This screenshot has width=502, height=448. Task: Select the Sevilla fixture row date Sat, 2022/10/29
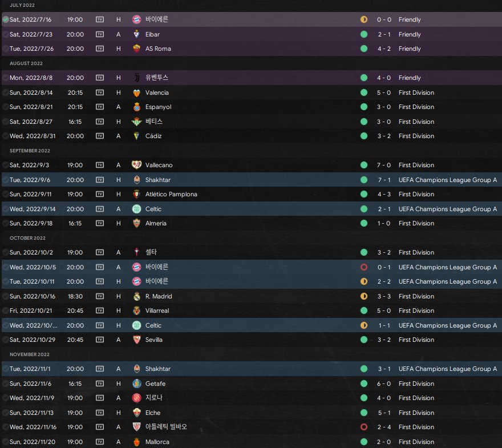click(x=33, y=340)
